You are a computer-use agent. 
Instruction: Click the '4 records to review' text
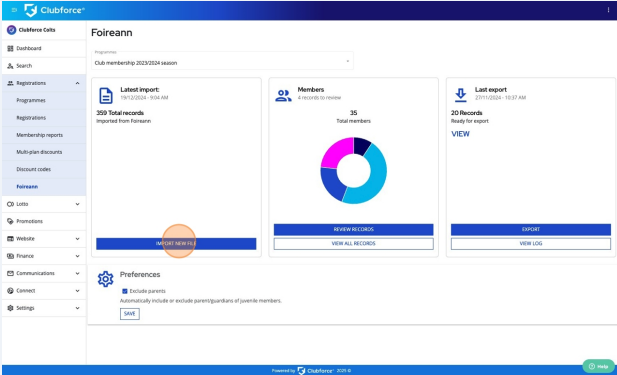[319, 98]
